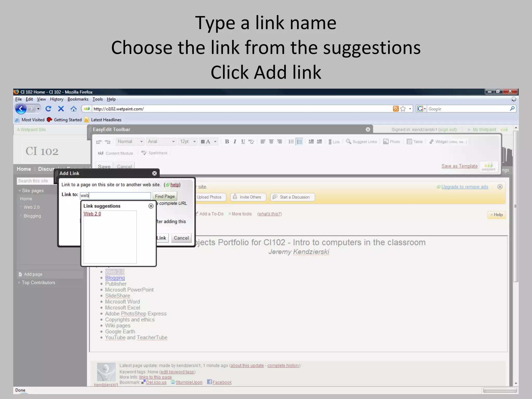Click the Find Page button
This screenshot has width=532, height=399.
(x=165, y=196)
